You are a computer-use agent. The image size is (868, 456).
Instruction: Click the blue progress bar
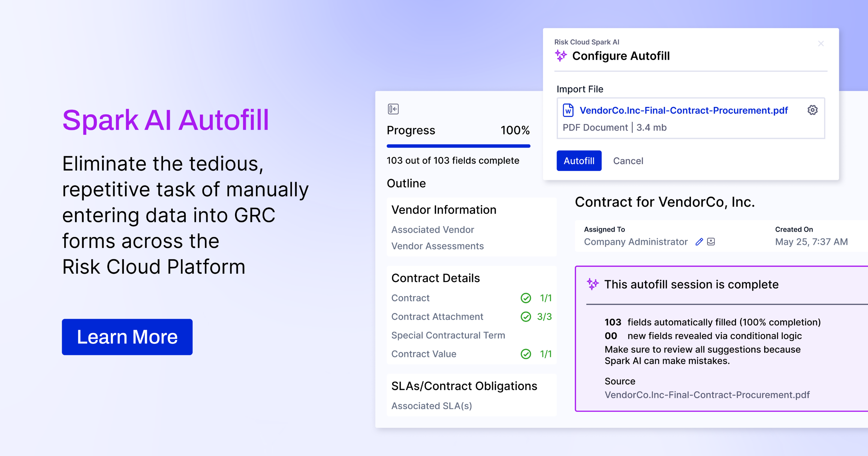(x=458, y=146)
